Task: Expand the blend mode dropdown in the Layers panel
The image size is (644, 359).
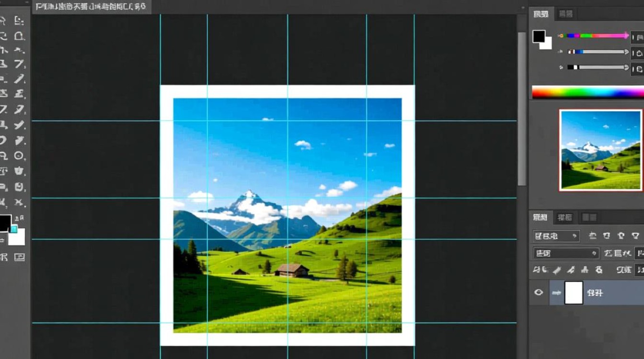Action: (565, 253)
